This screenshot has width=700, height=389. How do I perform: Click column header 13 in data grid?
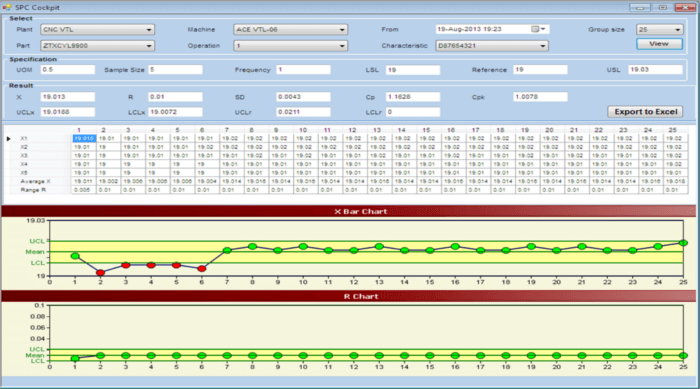[377, 130]
